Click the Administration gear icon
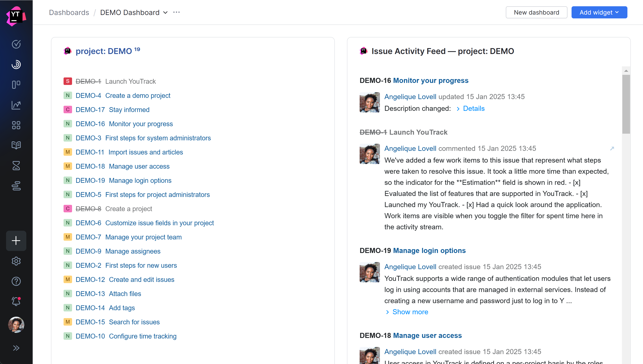The image size is (643, 364). pyautogui.click(x=16, y=261)
